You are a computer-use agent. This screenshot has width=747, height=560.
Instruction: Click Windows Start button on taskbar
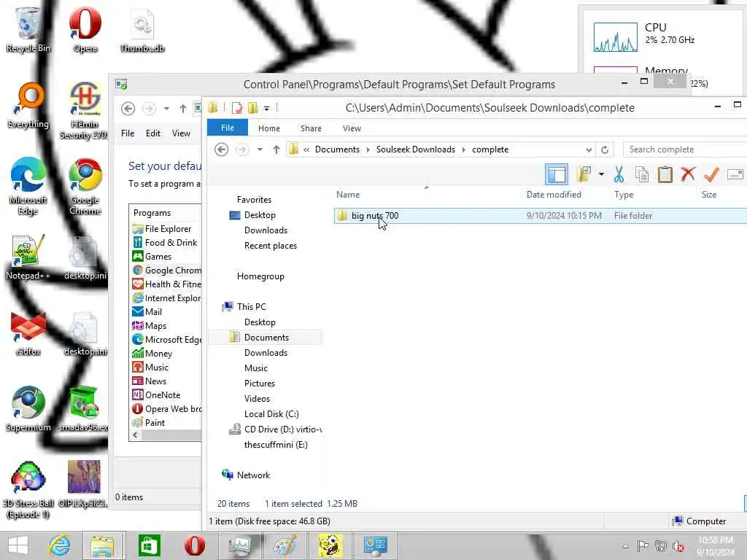click(18, 545)
